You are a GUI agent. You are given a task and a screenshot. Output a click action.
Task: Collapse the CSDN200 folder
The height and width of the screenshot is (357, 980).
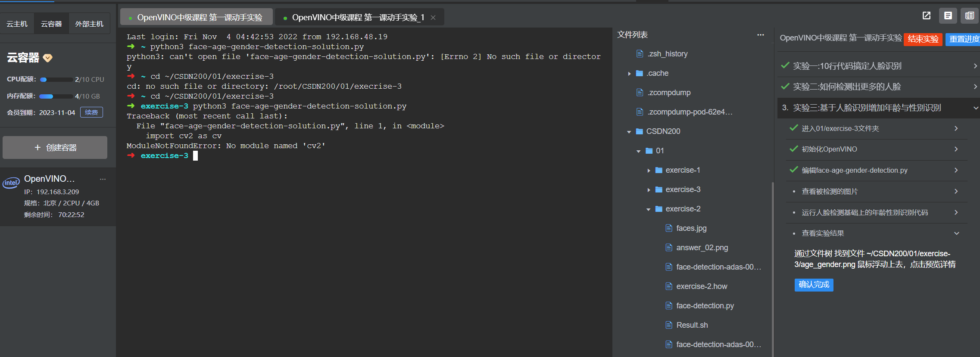click(629, 132)
